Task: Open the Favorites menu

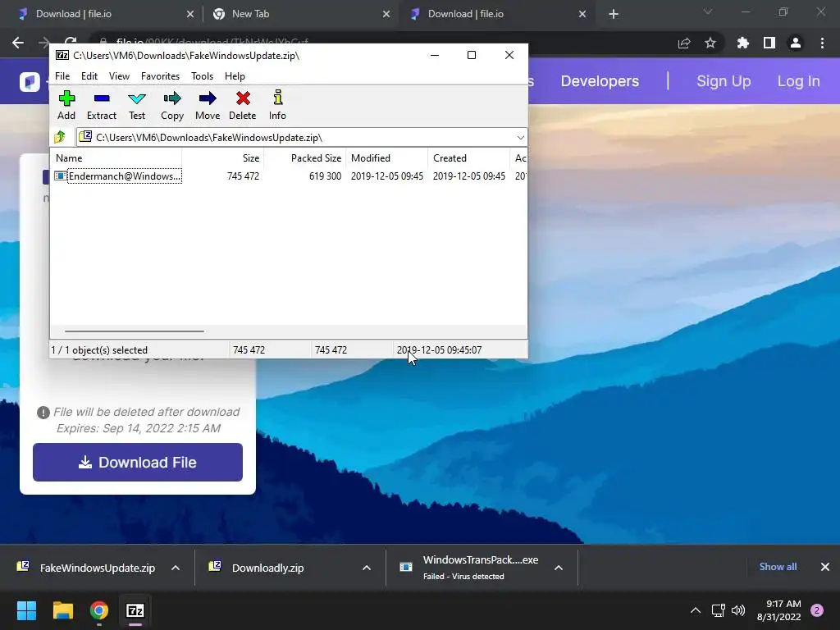Action: point(160,76)
